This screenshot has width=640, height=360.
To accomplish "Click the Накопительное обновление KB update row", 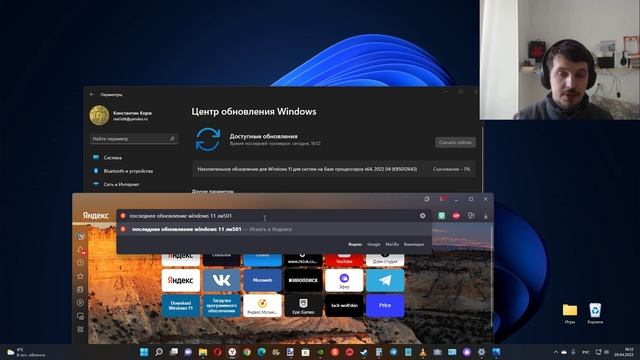I will 333,169.
